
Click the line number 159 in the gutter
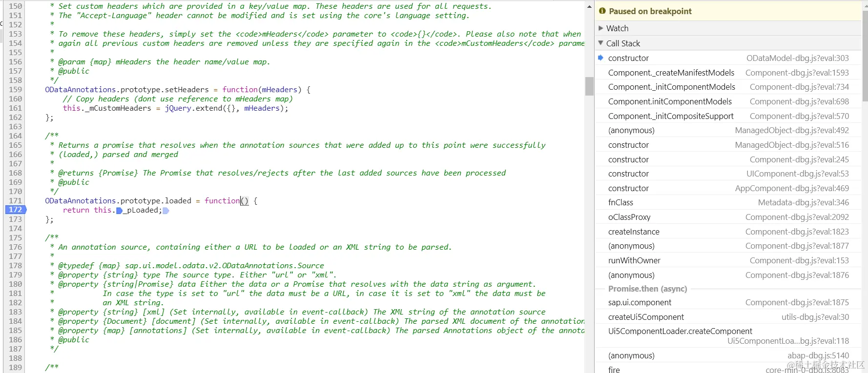[15, 89]
